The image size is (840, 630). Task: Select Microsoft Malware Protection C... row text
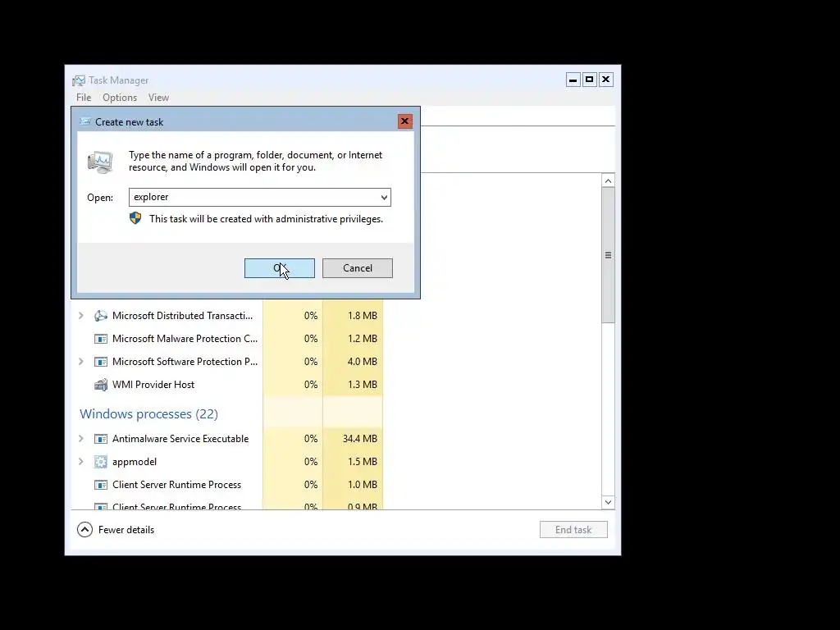coord(185,339)
